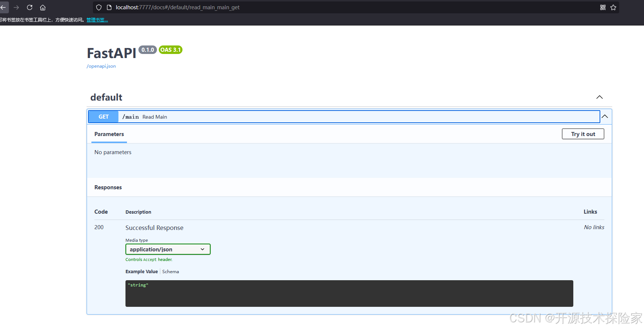Screen dimensions: 644x329
Task: Reload the page with the refresh icon
Action: click(30, 7)
